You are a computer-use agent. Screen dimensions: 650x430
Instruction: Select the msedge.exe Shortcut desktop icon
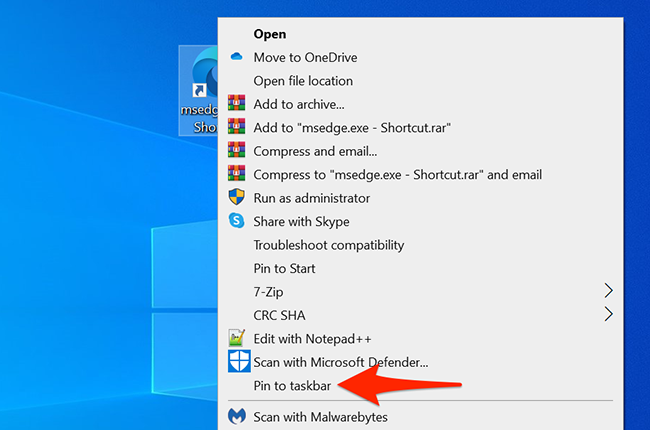coord(199,90)
